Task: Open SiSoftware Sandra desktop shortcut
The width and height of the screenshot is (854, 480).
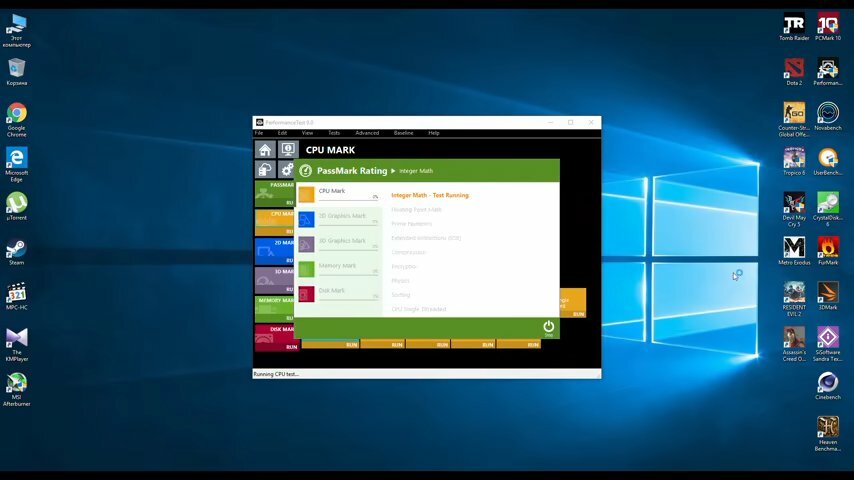Action: (x=828, y=344)
